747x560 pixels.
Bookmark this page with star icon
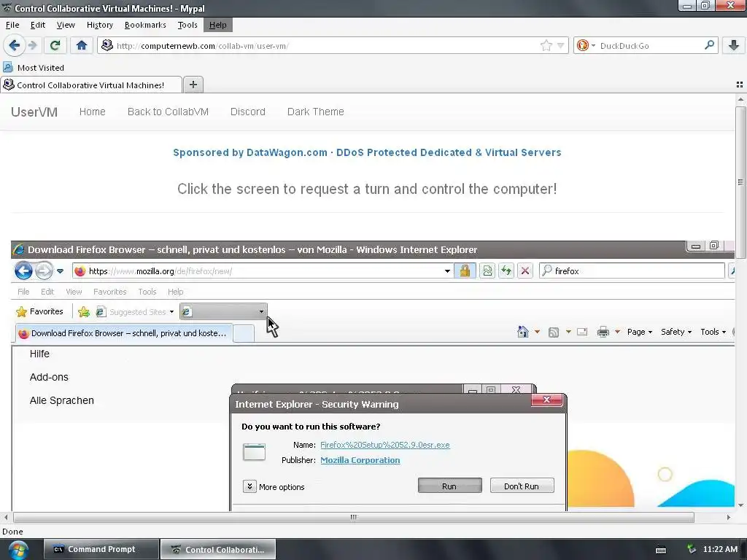pos(546,46)
